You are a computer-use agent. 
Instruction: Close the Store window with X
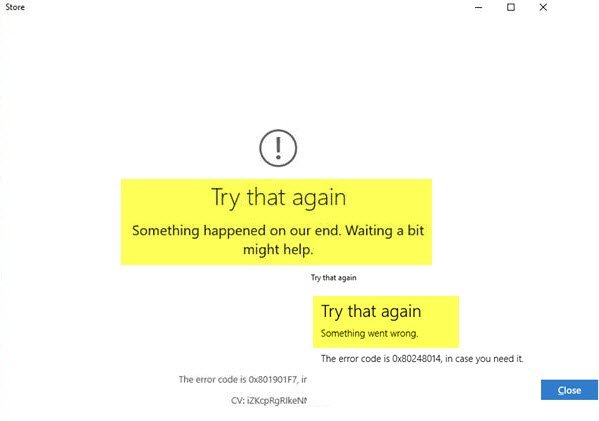pyautogui.click(x=543, y=7)
